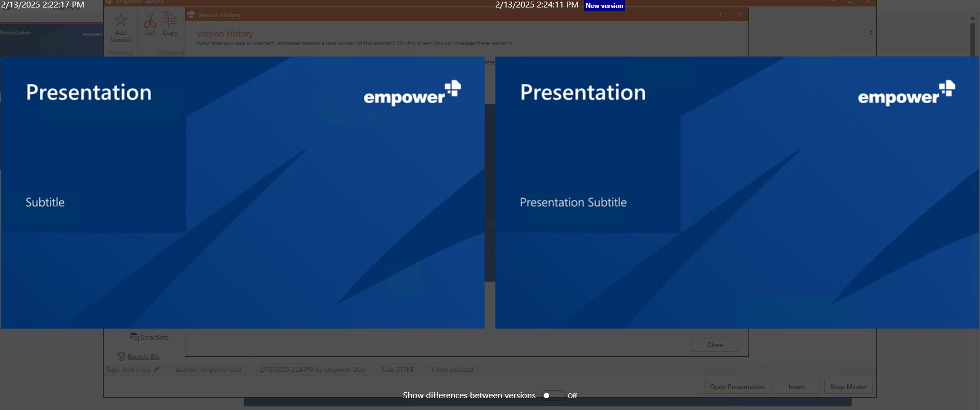Click the pencil icon beside Add a tag
This screenshot has height=410, width=980.
coord(156,370)
